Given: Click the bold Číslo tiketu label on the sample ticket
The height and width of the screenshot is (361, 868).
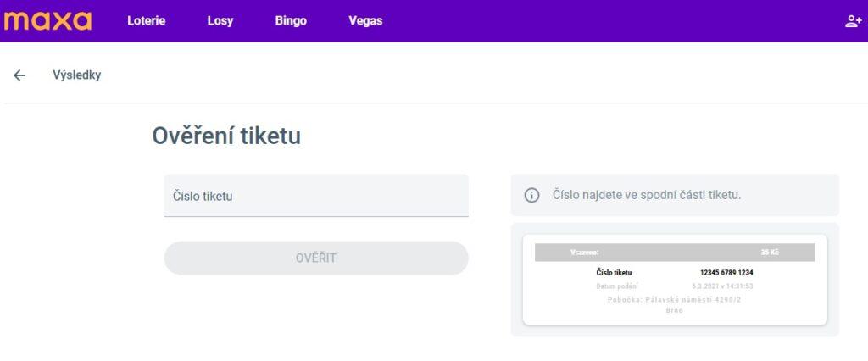Looking at the screenshot, I should point(614,272).
